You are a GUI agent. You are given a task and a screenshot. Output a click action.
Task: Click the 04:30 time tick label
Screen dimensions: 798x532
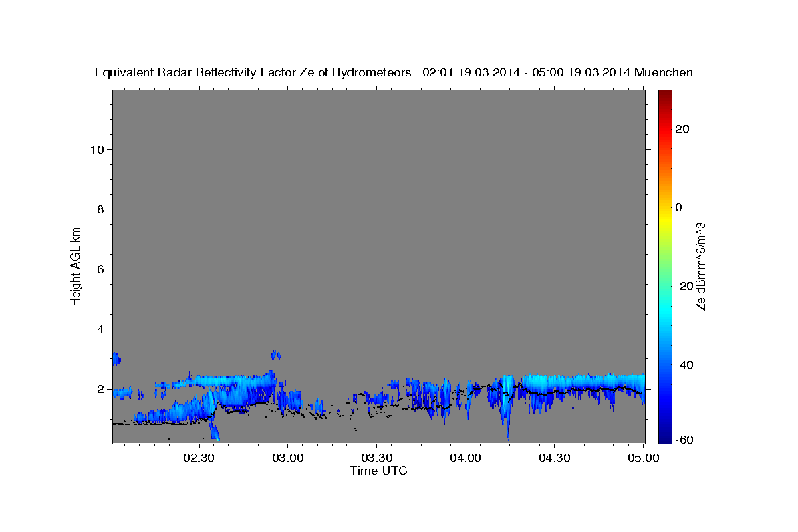[x=554, y=458]
